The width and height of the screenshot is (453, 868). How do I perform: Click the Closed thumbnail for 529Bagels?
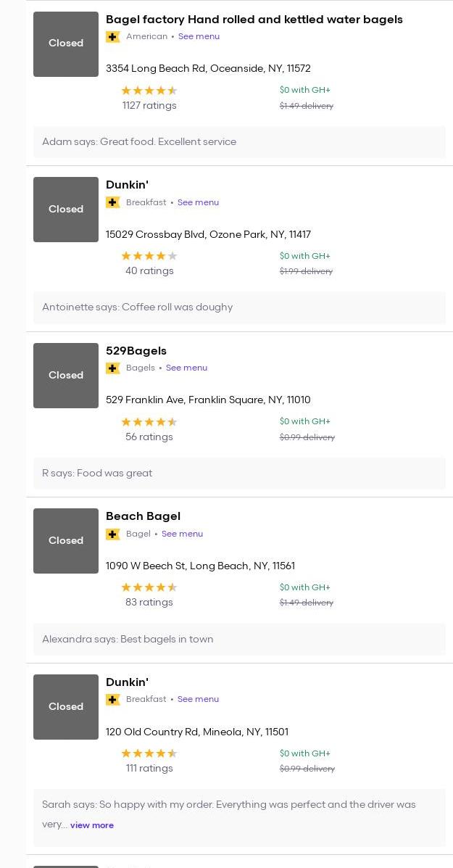coord(66,376)
